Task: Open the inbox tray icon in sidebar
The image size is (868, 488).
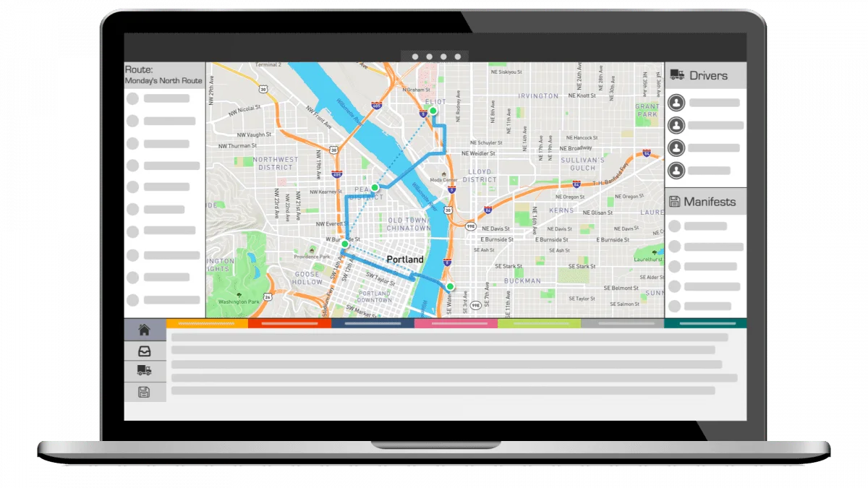Action: (144, 351)
